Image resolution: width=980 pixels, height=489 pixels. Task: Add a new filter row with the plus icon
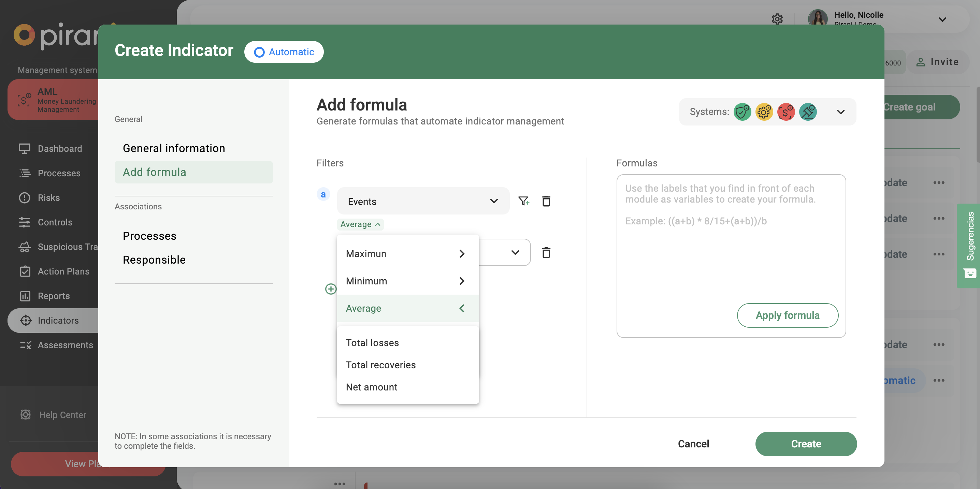coord(331,289)
